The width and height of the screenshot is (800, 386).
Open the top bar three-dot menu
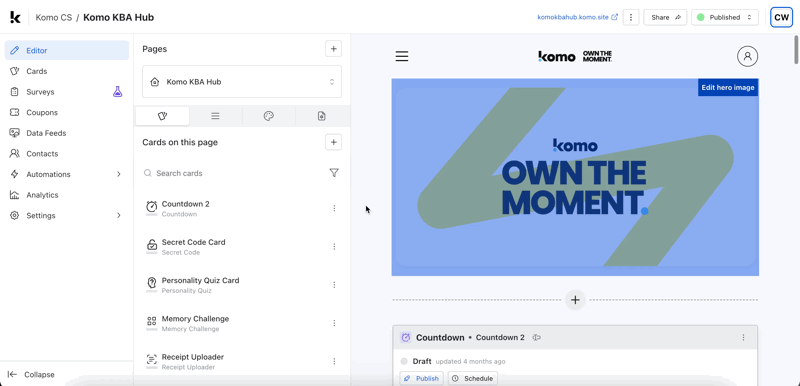[x=631, y=17]
